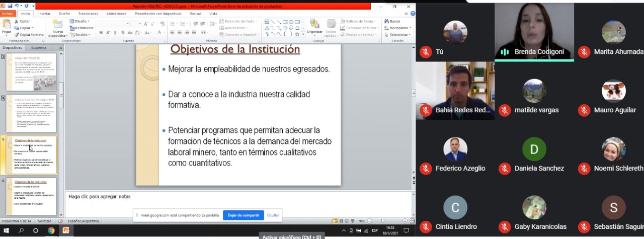
Task: Open Chrome from the Windows taskbar
Action: 51,230
